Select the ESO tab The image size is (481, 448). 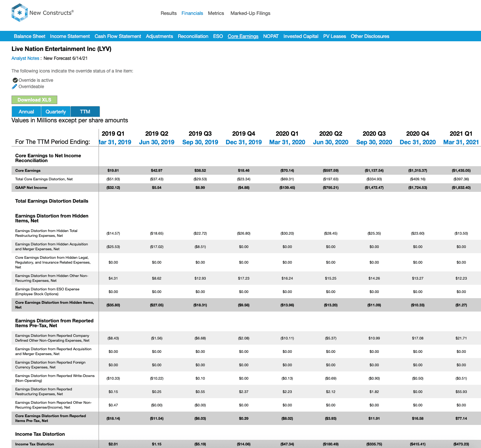pyautogui.click(x=218, y=36)
